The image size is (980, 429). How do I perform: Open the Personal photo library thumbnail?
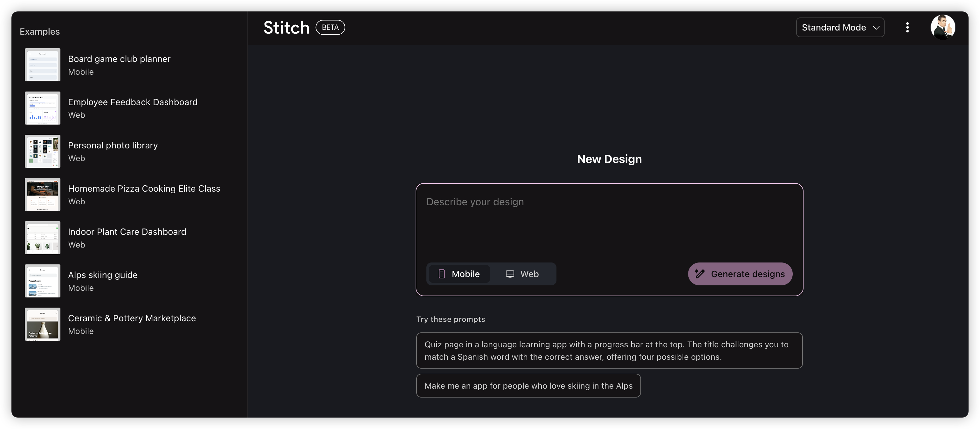coord(43,151)
